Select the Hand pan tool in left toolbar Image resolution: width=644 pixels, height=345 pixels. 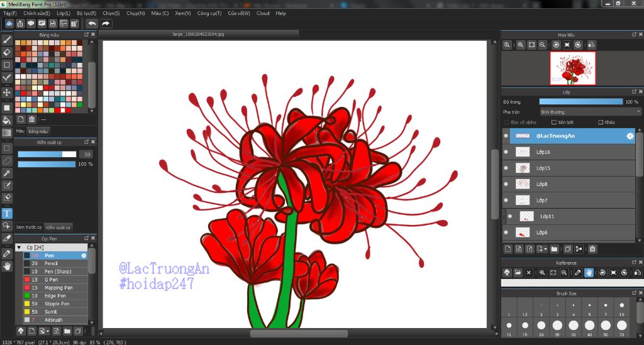[6, 266]
